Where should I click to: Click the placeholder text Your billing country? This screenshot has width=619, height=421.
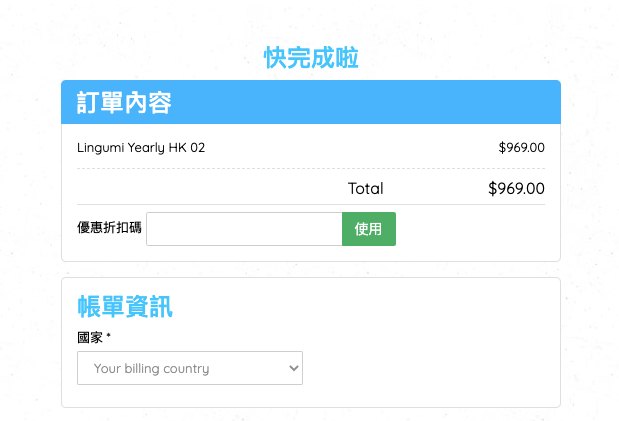[x=152, y=368]
